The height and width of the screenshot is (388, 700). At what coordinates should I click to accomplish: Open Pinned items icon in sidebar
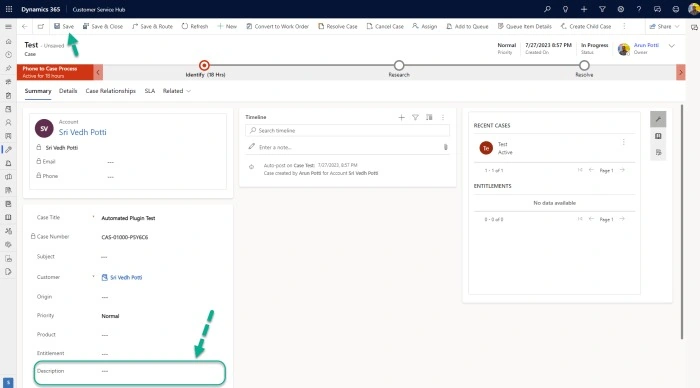[8, 68]
